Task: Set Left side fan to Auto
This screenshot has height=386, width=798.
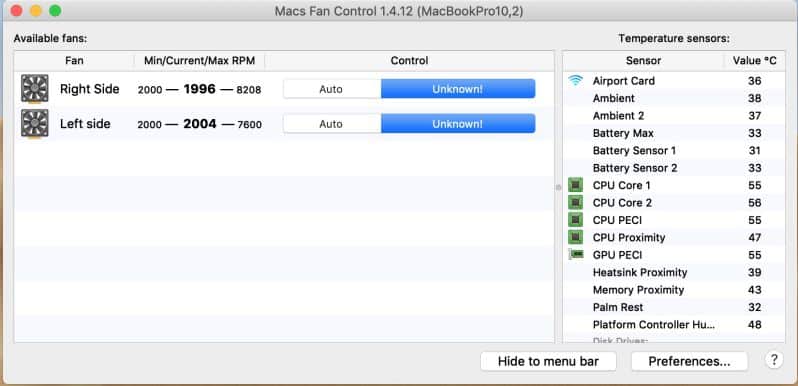Action: [x=332, y=124]
